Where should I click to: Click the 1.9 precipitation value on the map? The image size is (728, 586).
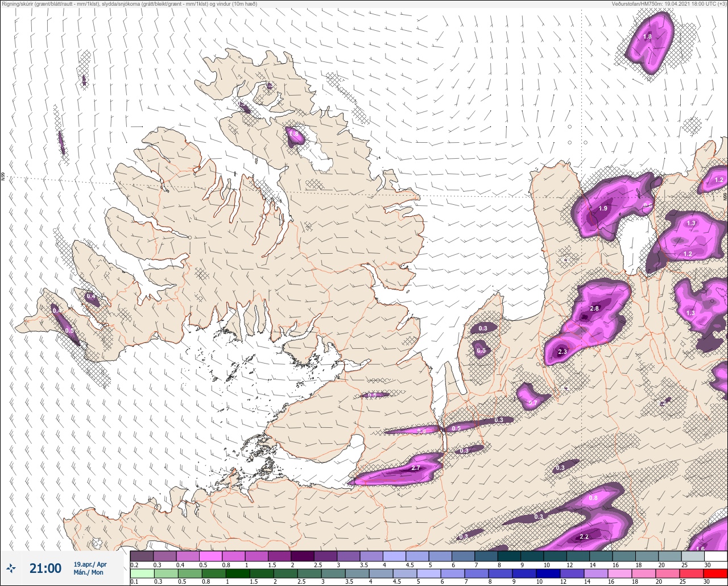pyautogui.click(x=603, y=209)
